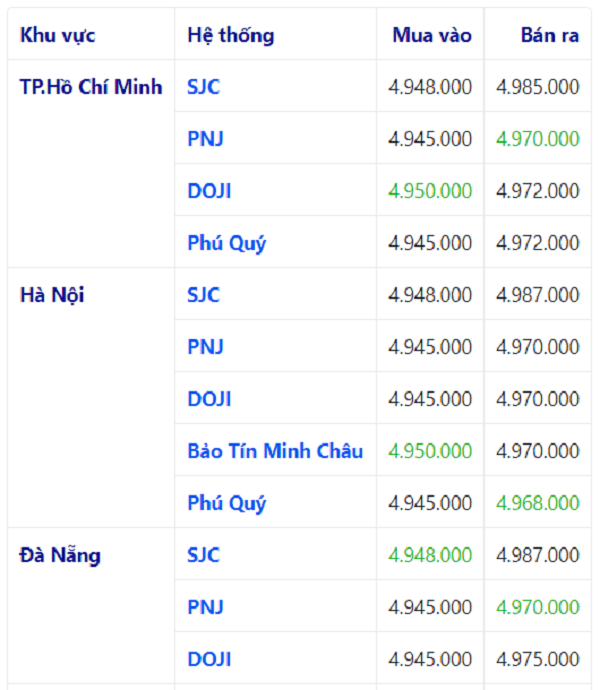Click the SJC link in Hà Nội
Screen dimensions: 600x690
coord(203,295)
